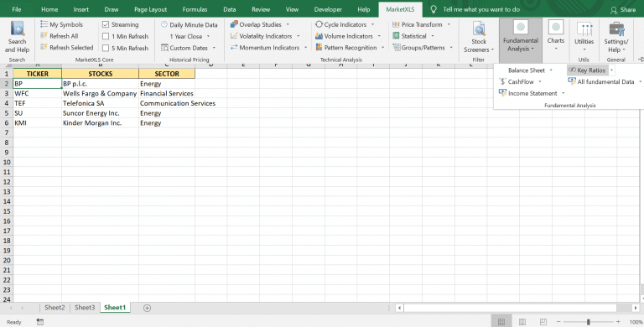Expand Custom Dates dropdown arrow
This screenshot has height=327, width=644.
pos(214,48)
